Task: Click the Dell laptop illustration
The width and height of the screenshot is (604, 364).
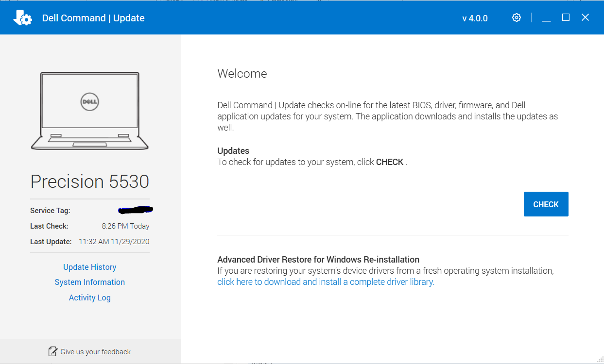Action: (x=90, y=111)
